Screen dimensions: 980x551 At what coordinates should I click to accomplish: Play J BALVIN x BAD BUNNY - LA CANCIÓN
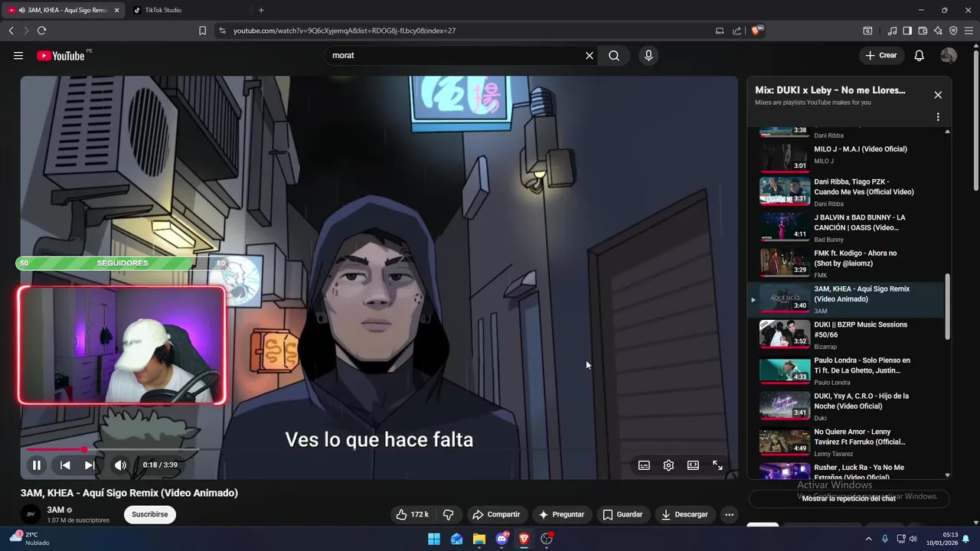[846, 228]
